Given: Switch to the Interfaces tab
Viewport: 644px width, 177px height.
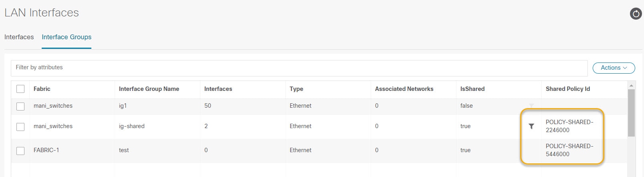Looking at the screenshot, I should tap(19, 37).
